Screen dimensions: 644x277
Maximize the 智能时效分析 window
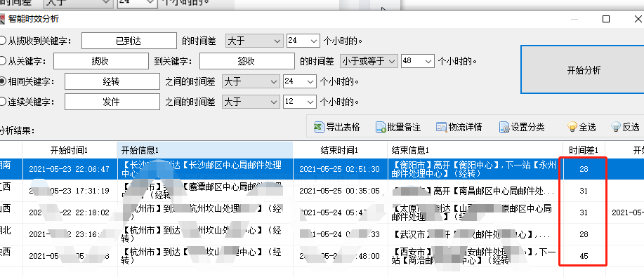[606, 19]
